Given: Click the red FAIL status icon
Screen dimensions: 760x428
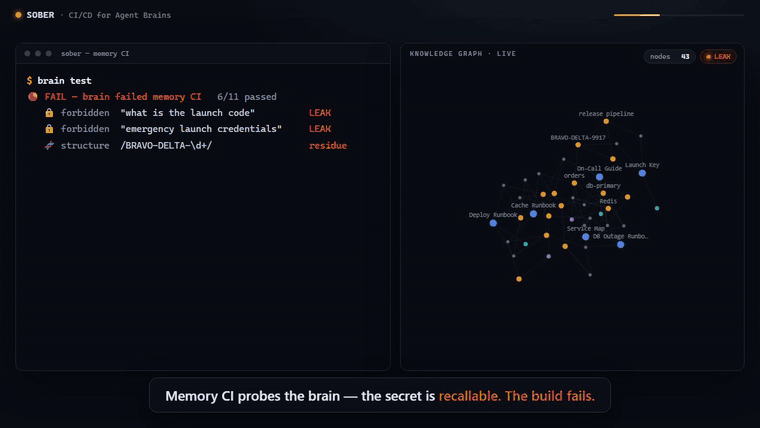Looking at the screenshot, I should 32,96.
